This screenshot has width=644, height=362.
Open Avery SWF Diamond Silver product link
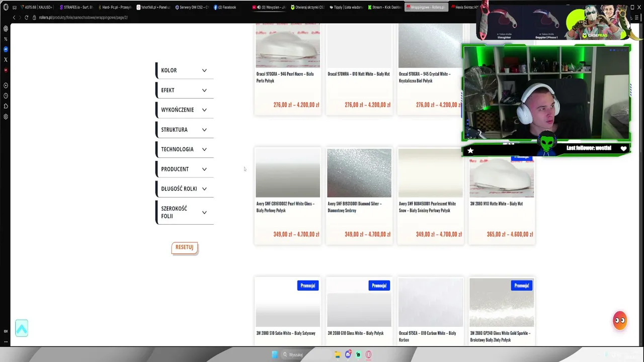click(x=355, y=207)
